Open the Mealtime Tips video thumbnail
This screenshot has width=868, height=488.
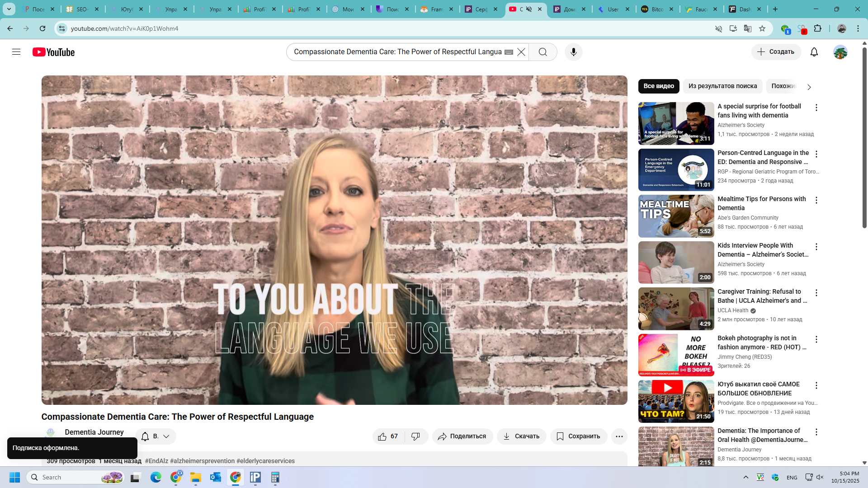point(676,216)
